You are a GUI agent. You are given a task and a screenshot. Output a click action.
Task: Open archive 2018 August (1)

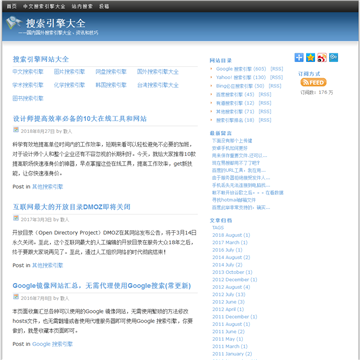(231, 235)
